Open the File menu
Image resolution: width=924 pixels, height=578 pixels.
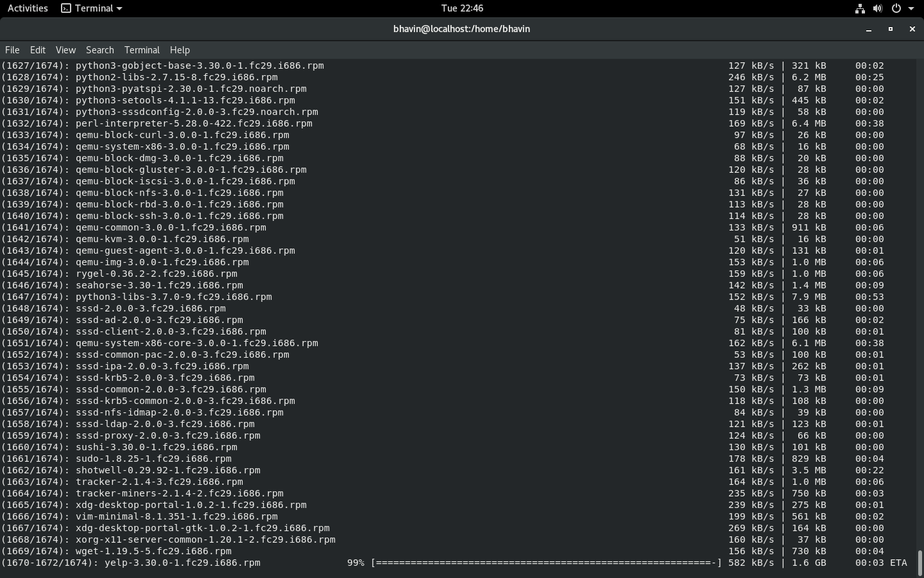point(12,49)
